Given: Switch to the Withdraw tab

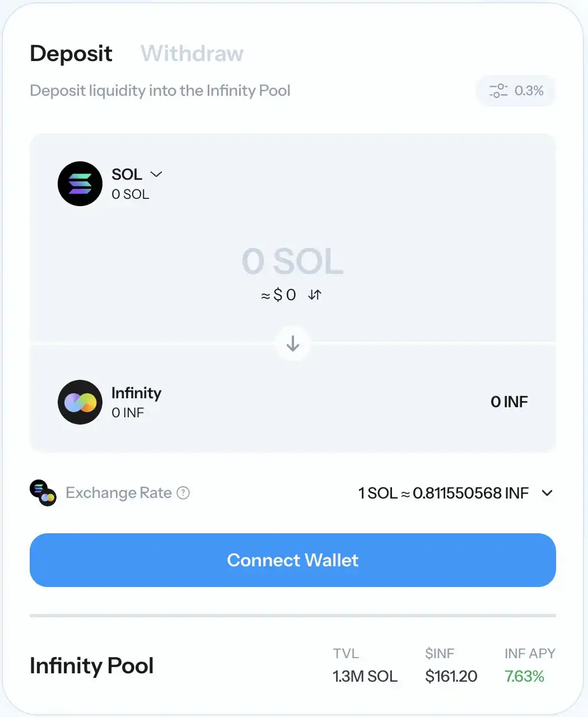Looking at the screenshot, I should 192,54.
